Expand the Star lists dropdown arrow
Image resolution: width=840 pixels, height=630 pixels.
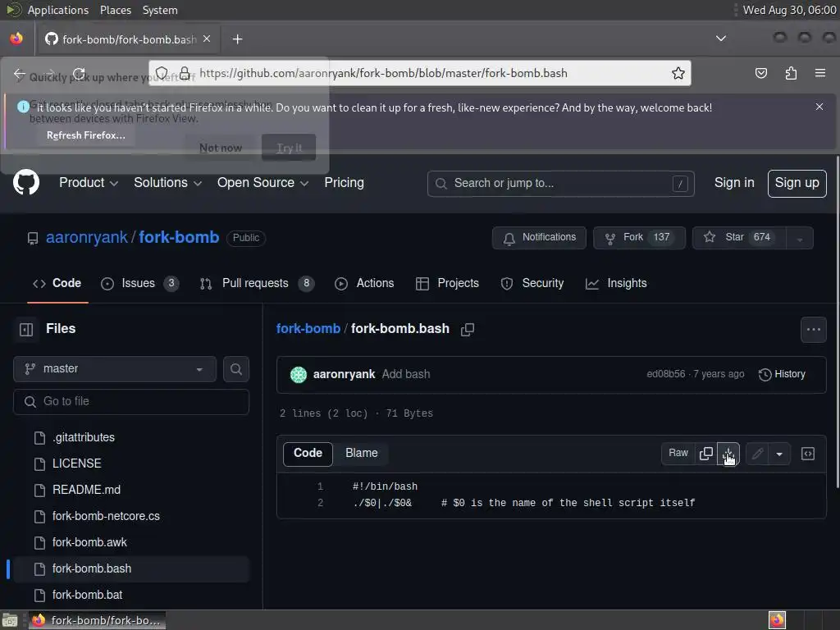pyautogui.click(x=800, y=239)
